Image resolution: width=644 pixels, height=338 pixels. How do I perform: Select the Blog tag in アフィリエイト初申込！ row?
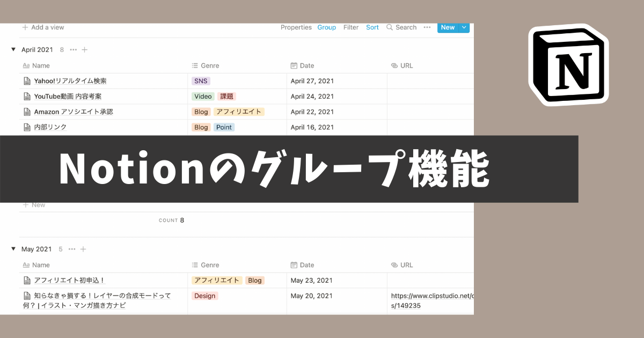(x=255, y=280)
